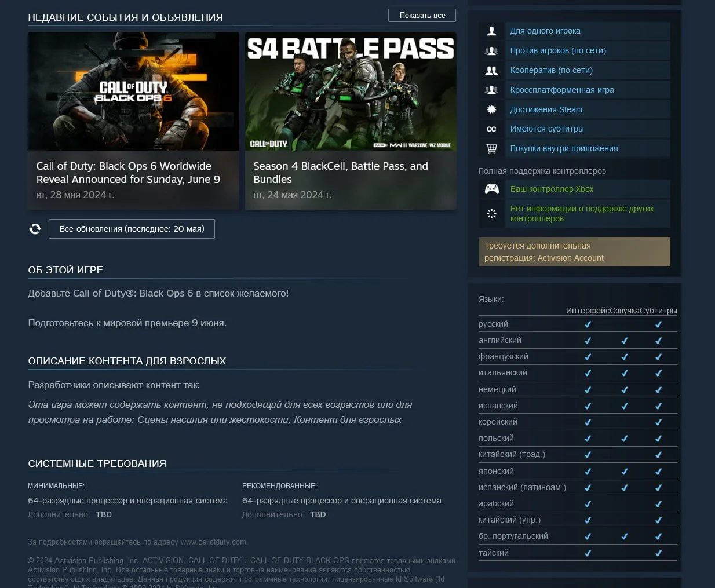Click 'бр. португальский' language row
This screenshot has width=715, height=588.
(578, 536)
